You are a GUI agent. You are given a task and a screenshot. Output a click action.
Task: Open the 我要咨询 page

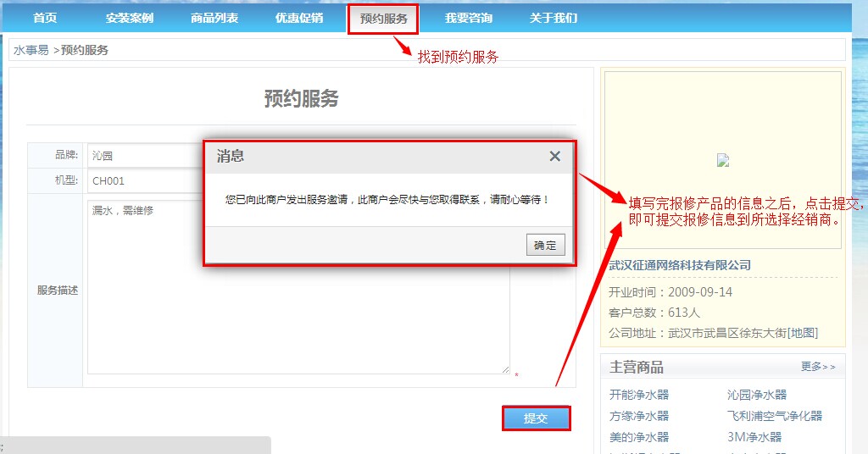(469, 18)
